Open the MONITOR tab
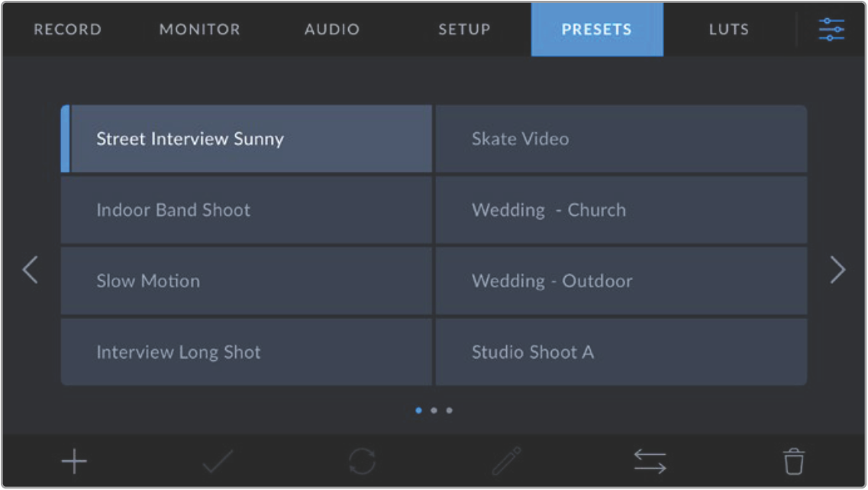Image resolution: width=868 pixels, height=490 pixels. 199,30
